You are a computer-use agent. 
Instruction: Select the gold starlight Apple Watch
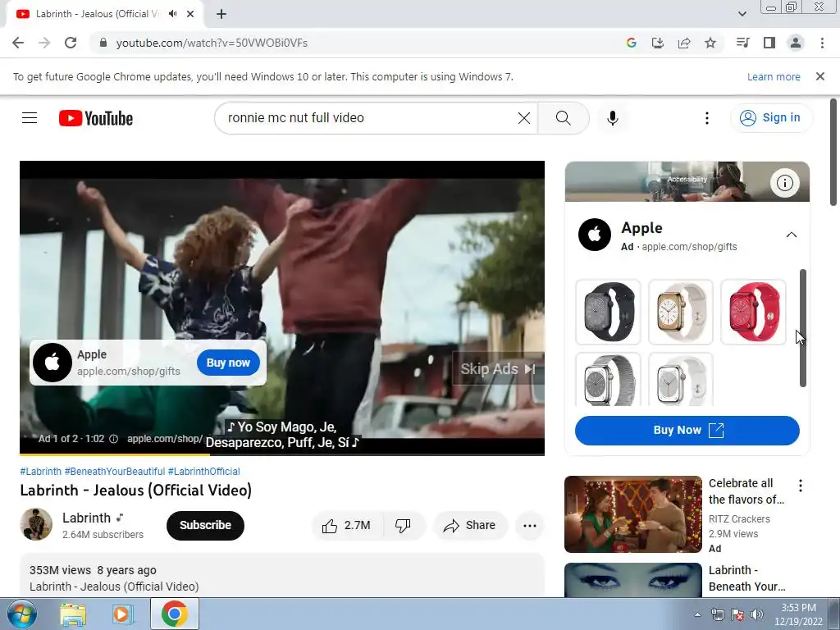[680, 312]
